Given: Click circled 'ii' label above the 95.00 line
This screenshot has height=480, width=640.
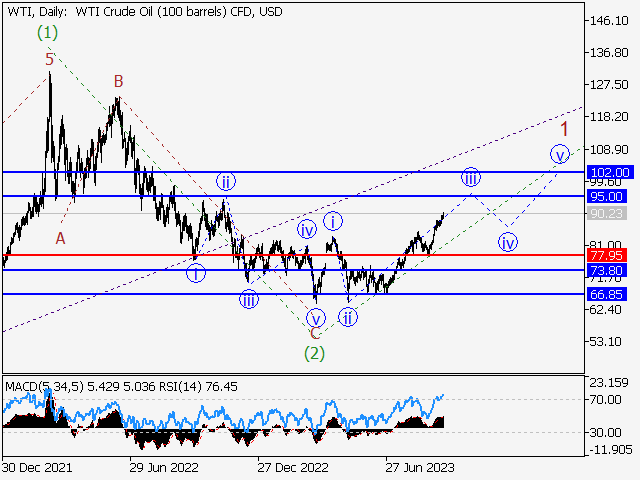Looking at the screenshot, I should click(x=226, y=181).
